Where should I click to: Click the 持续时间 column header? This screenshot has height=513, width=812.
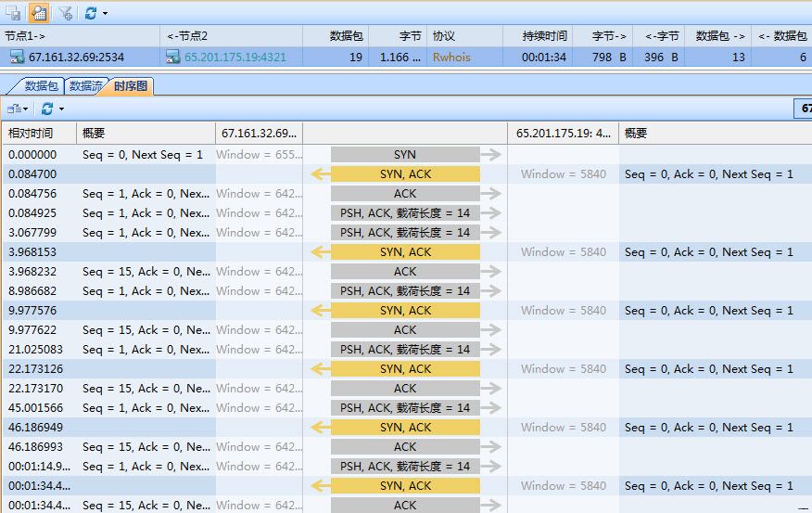point(538,36)
